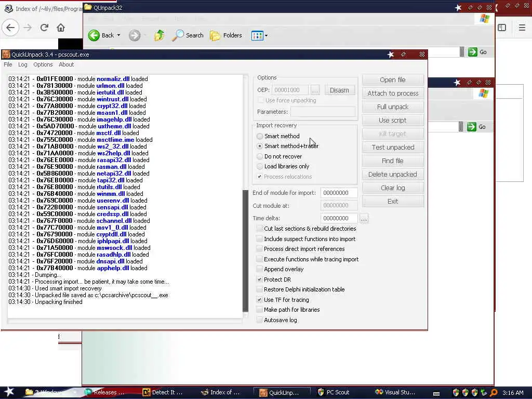Enable Cut last sections & rebuild directories
532x399 pixels.
(x=260, y=229)
